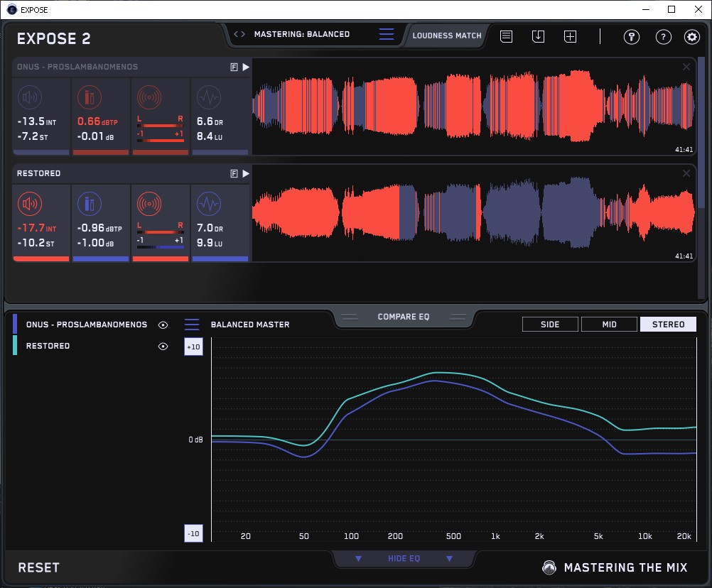Click the dynamic range icon for RESTORED track

pos(209,204)
